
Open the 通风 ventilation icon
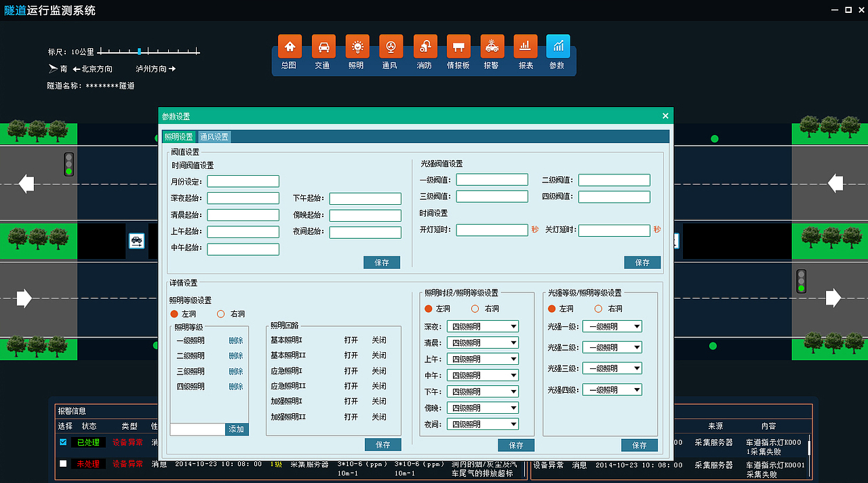pyautogui.click(x=391, y=47)
